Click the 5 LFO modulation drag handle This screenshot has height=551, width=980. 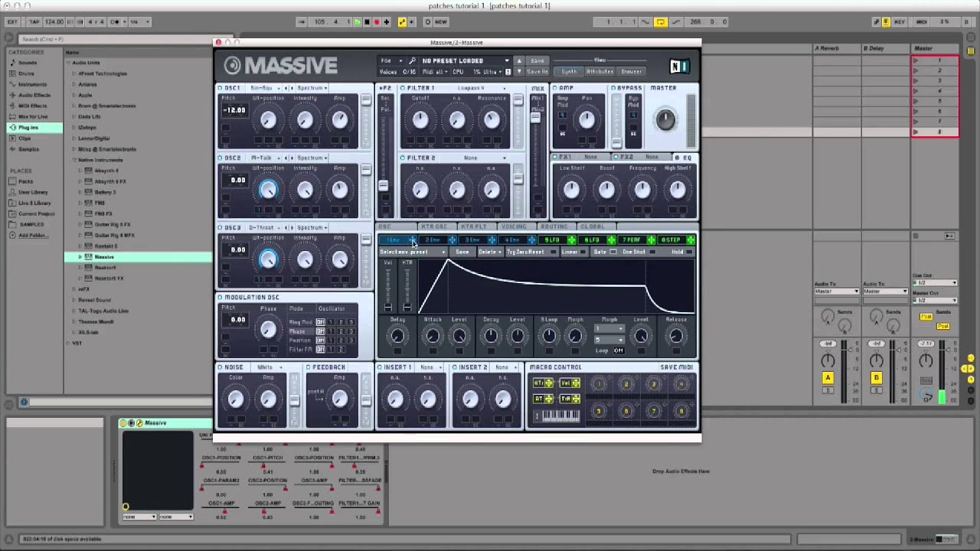pyautogui.click(x=571, y=240)
